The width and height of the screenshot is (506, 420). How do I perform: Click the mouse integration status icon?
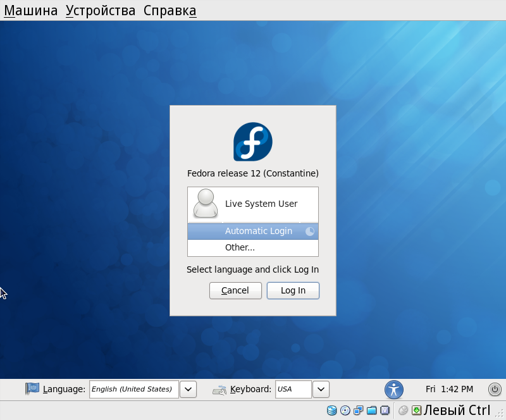point(403,411)
